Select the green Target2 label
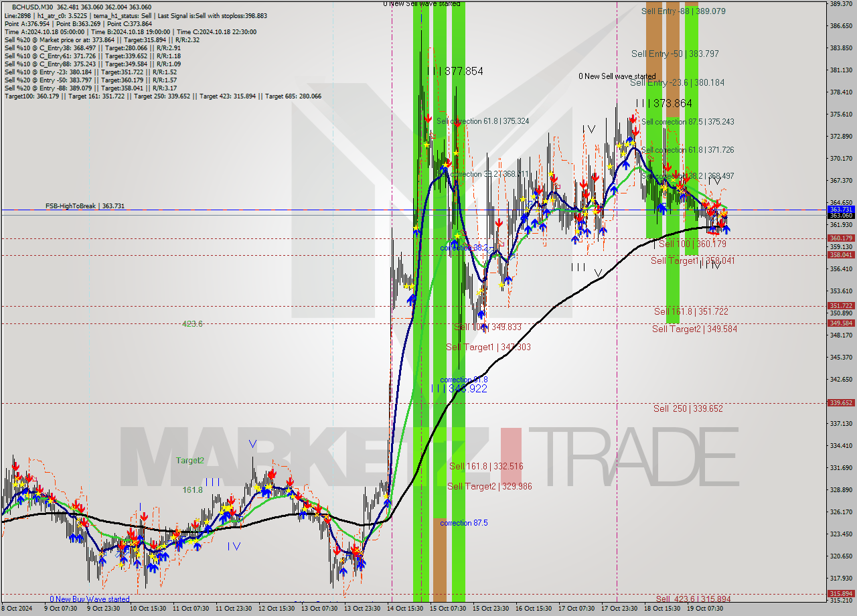 pos(190,461)
